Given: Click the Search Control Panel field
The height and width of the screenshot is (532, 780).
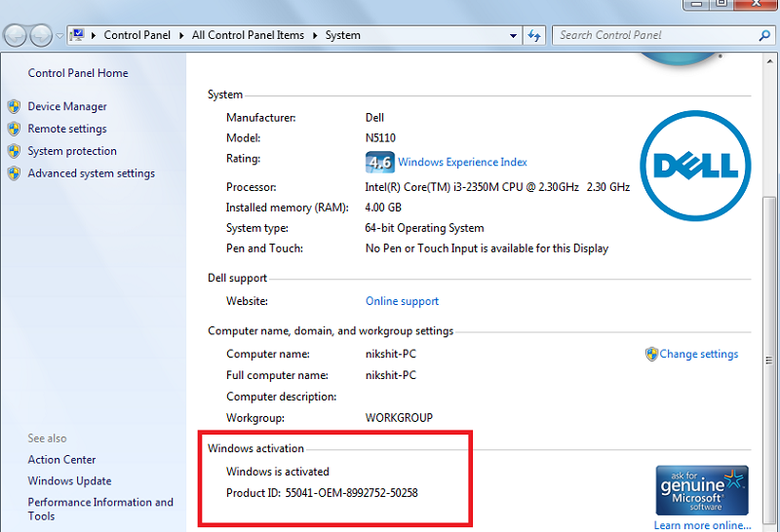Looking at the screenshot, I should pyautogui.click(x=664, y=35).
